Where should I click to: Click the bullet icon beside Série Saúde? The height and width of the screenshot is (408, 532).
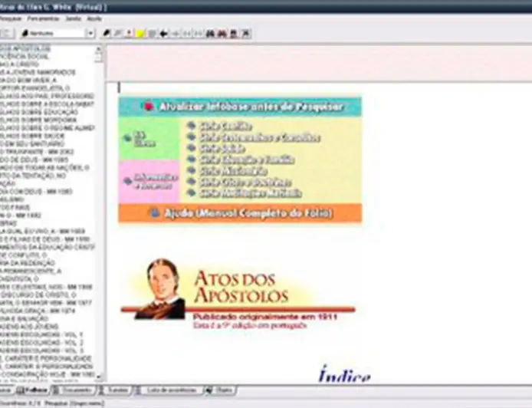pos(192,147)
